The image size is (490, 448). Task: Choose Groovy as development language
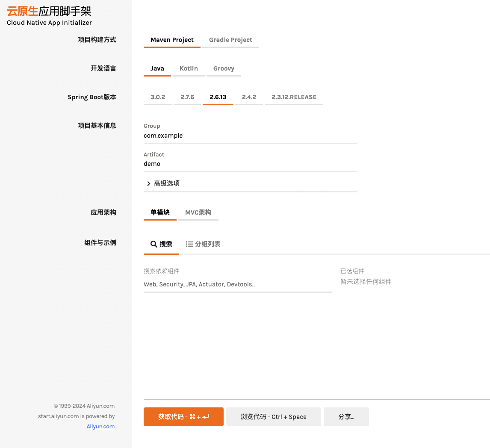tap(224, 69)
